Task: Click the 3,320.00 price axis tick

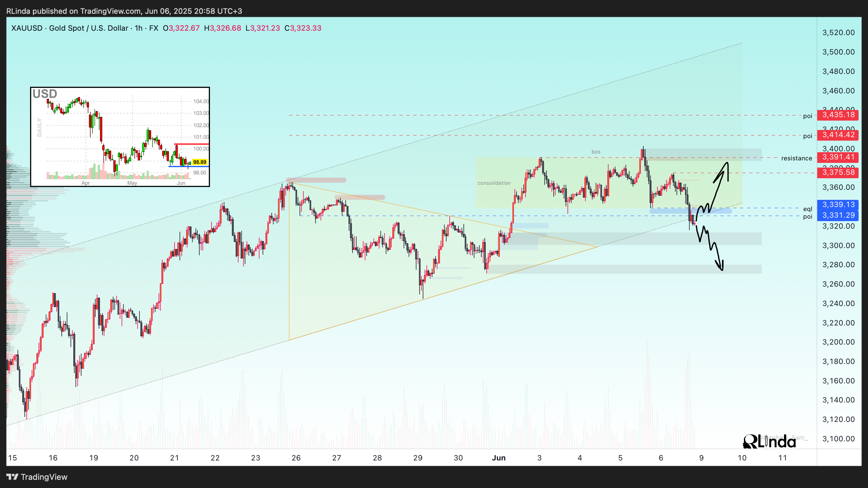Action: point(838,226)
